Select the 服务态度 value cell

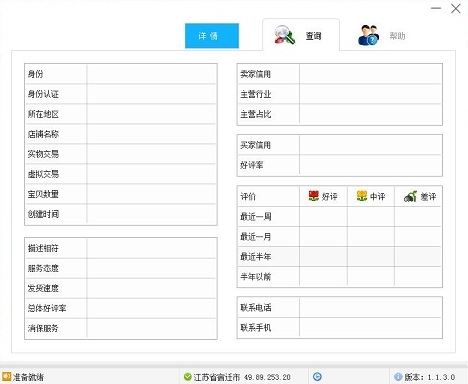tap(151, 268)
